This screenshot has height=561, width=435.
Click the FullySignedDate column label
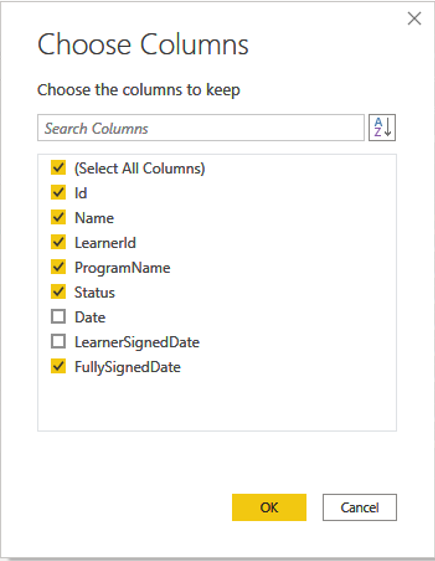[127, 367]
